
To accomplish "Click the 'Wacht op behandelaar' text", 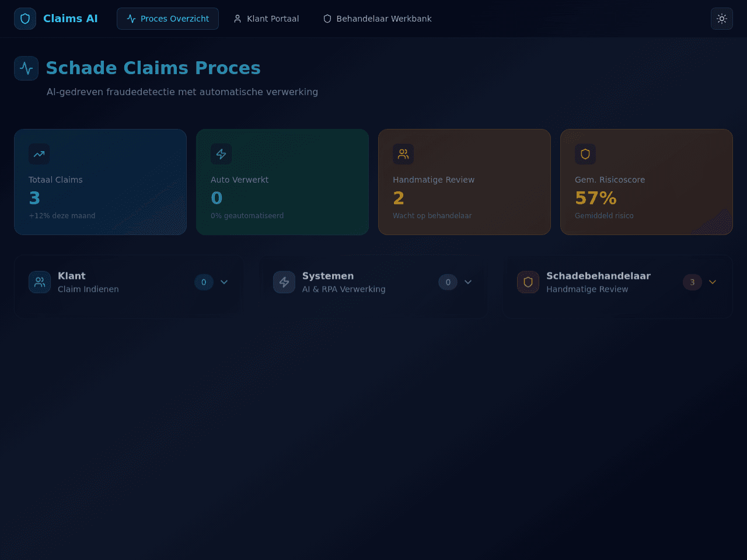I will click(432, 216).
